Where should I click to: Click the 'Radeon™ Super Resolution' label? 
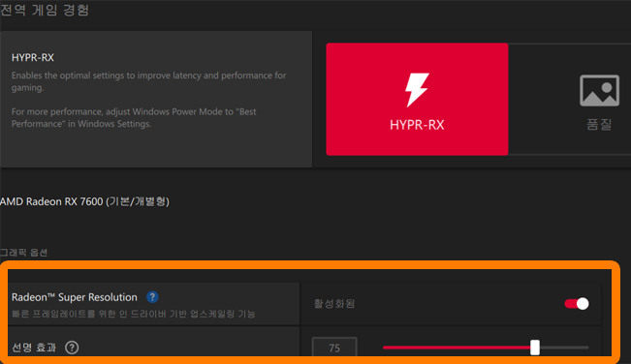[x=75, y=297]
